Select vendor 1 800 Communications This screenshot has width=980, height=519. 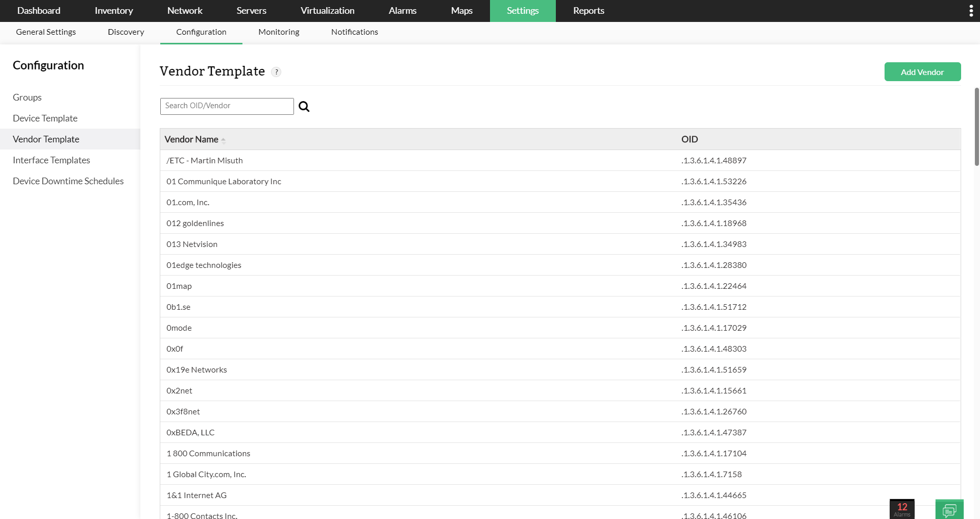tap(208, 454)
